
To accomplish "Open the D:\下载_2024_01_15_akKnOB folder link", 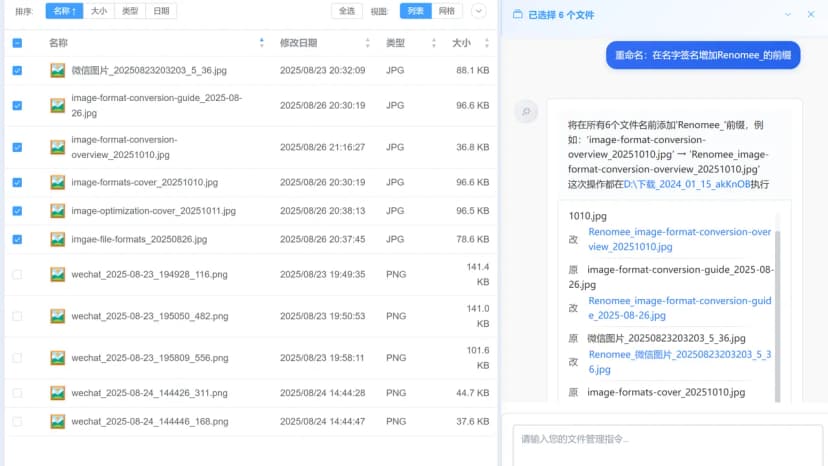I will (x=687, y=184).
